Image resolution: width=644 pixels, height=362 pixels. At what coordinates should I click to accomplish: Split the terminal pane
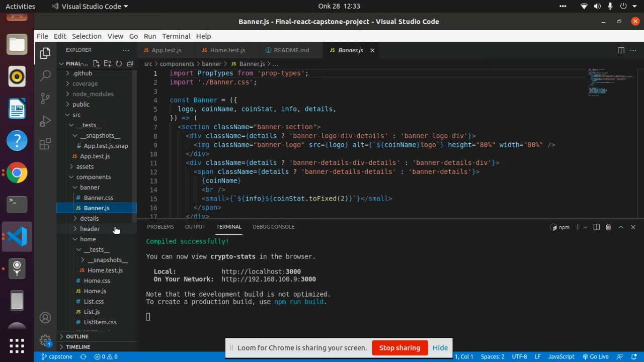coord(597,227)
